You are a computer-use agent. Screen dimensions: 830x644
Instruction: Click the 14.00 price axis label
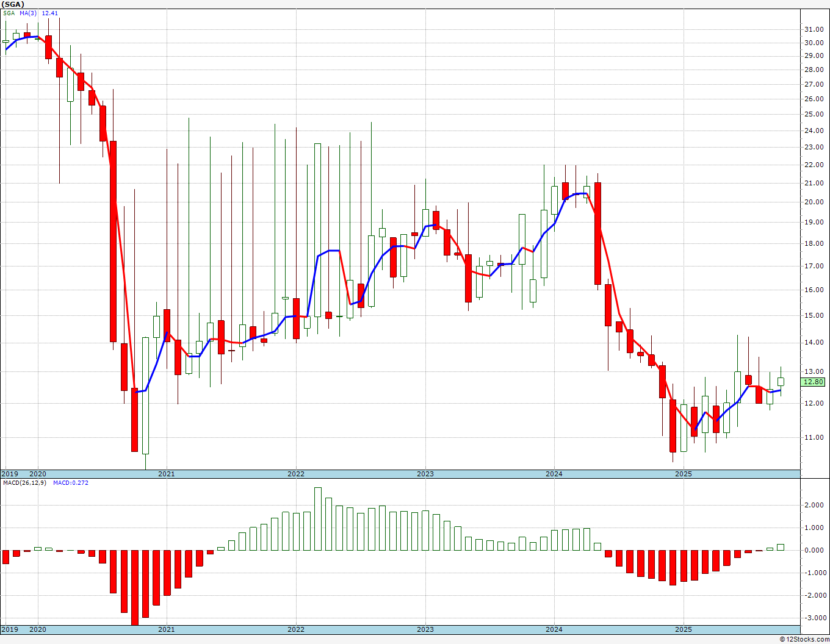pos(814,342)
